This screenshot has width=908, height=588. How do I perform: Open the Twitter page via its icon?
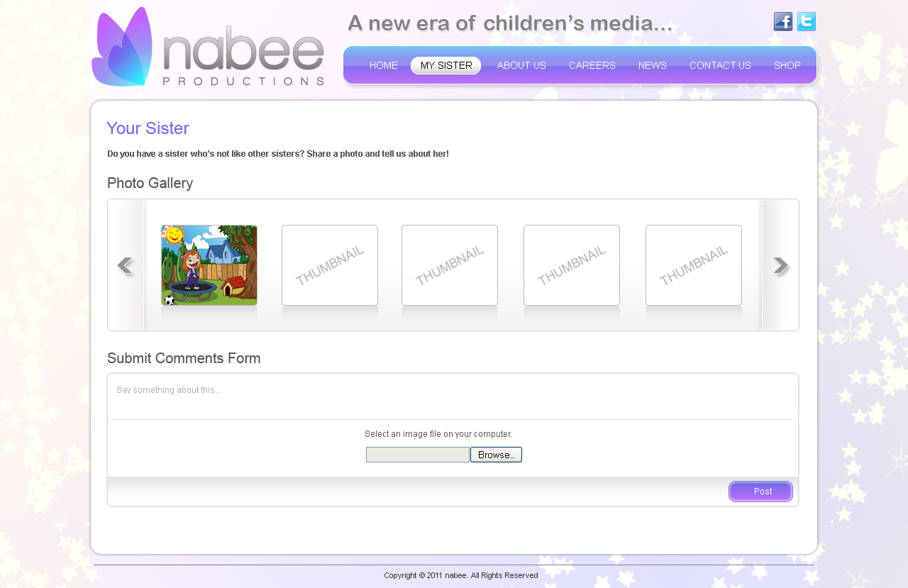(x=806, y=21)
